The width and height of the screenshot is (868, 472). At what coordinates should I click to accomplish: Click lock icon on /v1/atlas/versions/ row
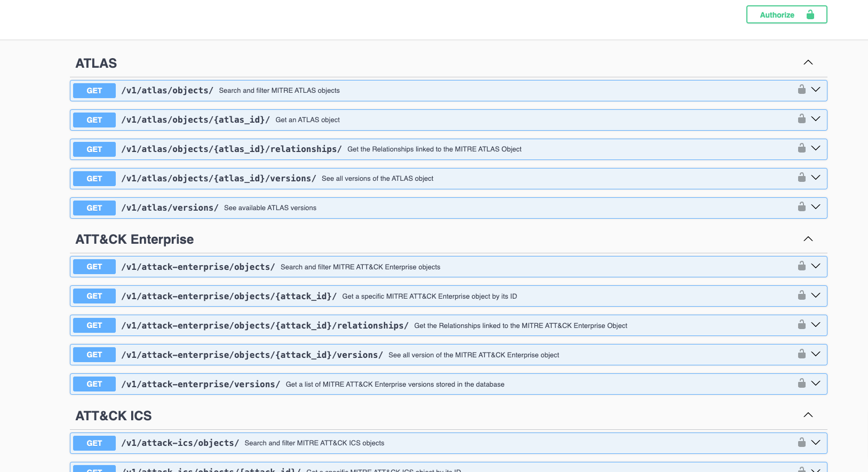click(801, 206)
